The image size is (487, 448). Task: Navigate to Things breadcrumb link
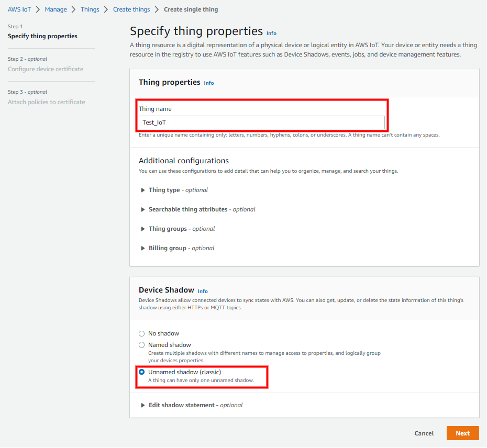[90, 9]
